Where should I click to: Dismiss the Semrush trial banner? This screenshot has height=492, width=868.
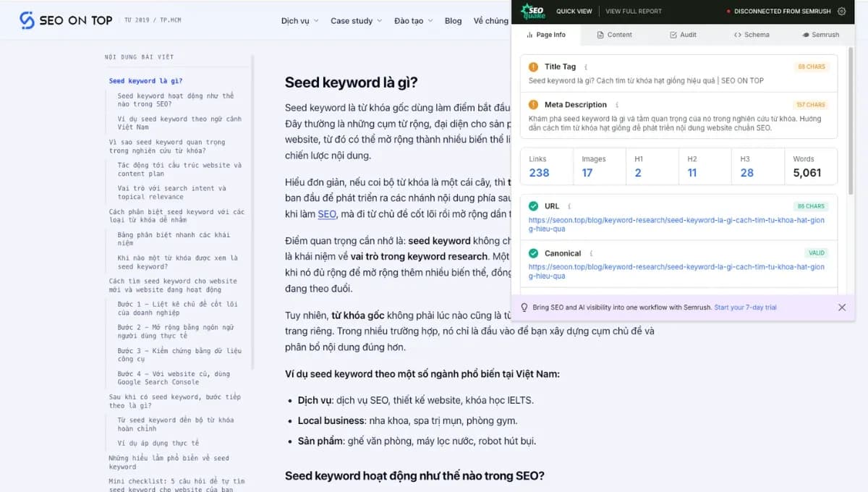click(841, 307)
